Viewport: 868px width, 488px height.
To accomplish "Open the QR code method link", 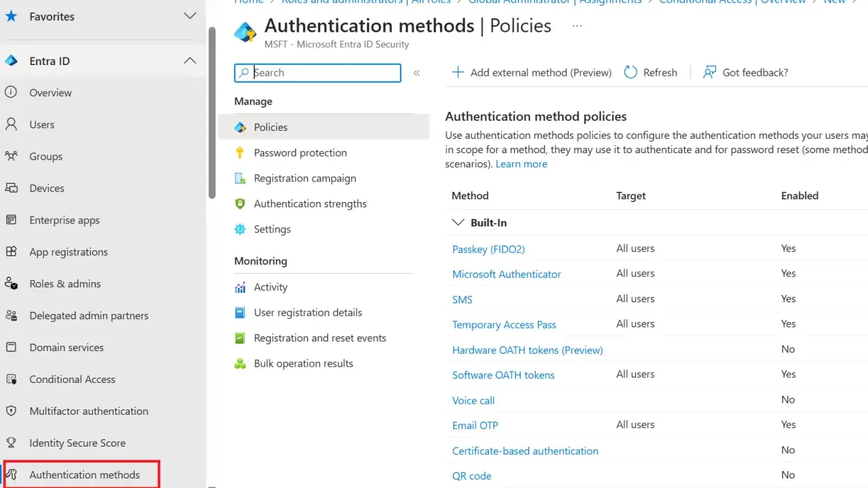I will 472,476.
